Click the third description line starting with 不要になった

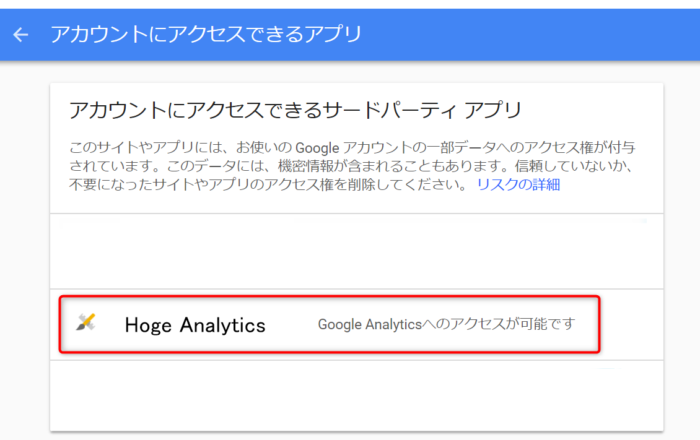(x=270, y=184)
